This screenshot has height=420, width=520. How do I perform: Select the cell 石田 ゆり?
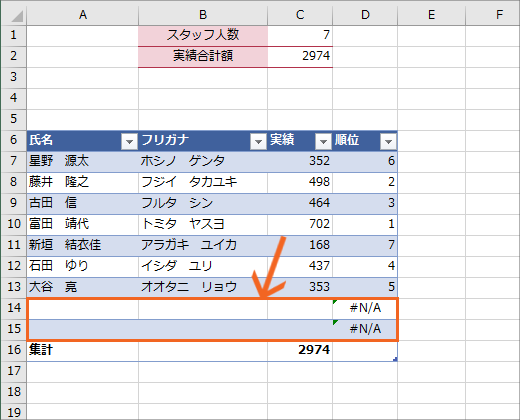pos(83,266)
